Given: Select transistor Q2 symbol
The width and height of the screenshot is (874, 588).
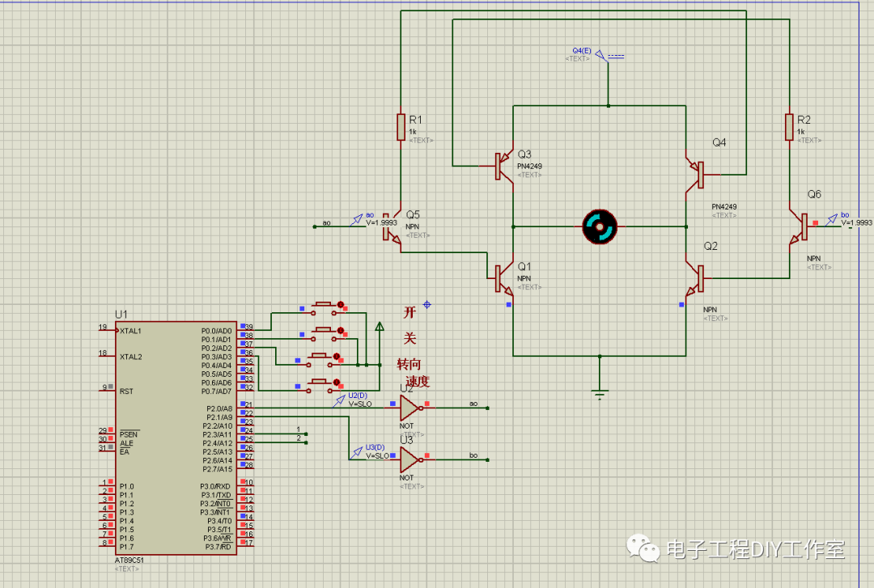Looking at the screenshot, I should [x=695, y=278].
